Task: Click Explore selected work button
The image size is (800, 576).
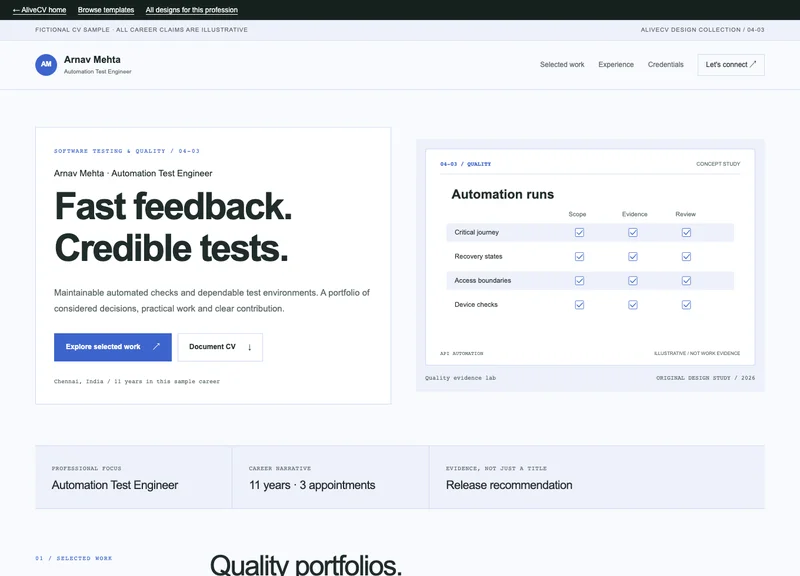Action: click(113, 347)
